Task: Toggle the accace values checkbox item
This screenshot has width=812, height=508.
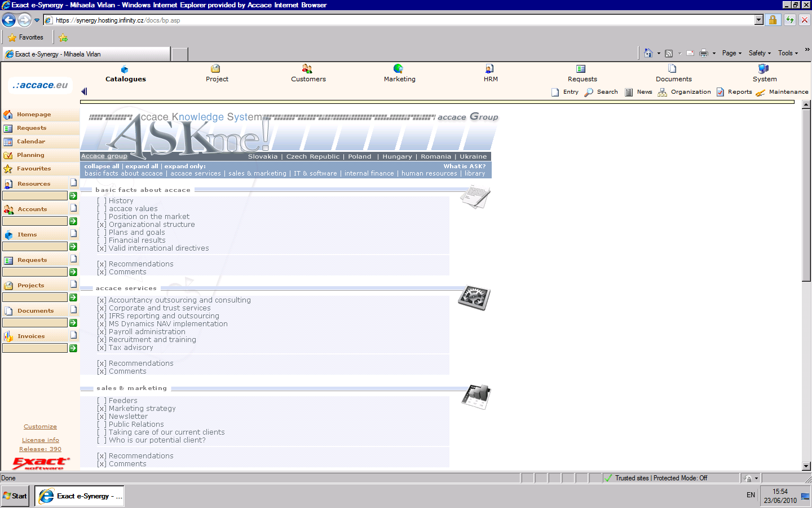Action: point(101,209)
